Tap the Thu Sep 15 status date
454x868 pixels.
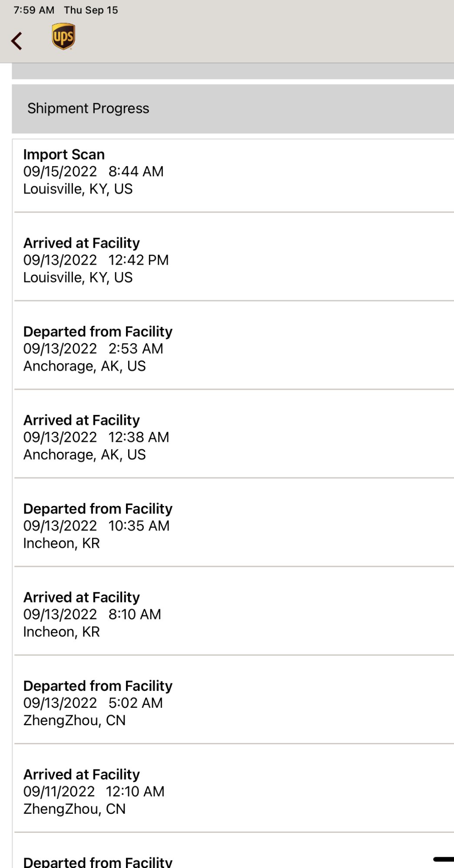(91, 10)
